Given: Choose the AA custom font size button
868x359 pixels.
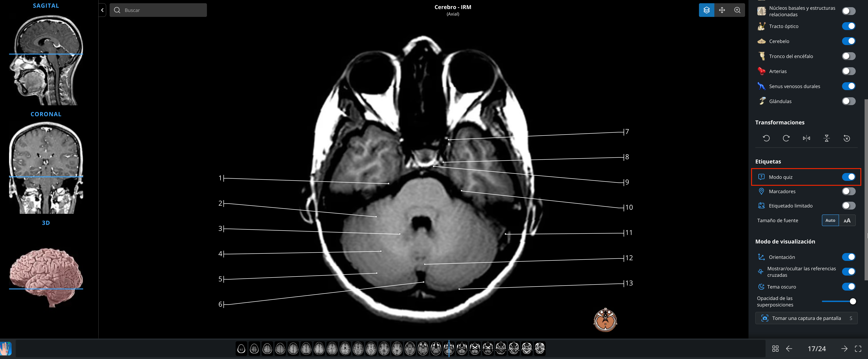Looking at the screenshot, I should (847, 220).
